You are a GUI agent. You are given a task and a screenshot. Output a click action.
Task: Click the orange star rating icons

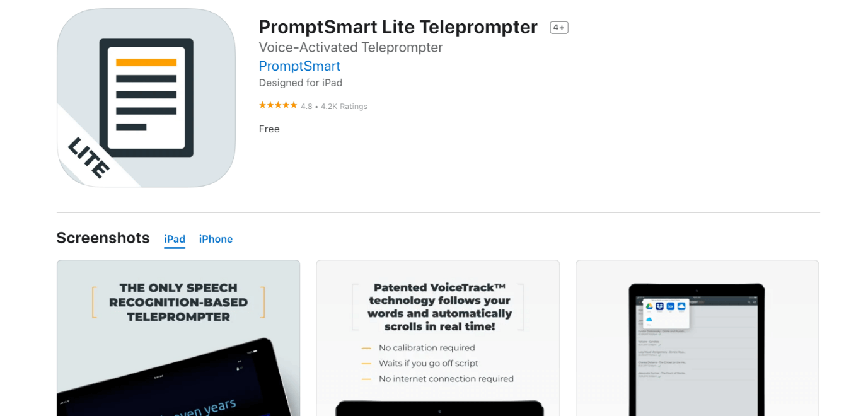click(278, 105)
